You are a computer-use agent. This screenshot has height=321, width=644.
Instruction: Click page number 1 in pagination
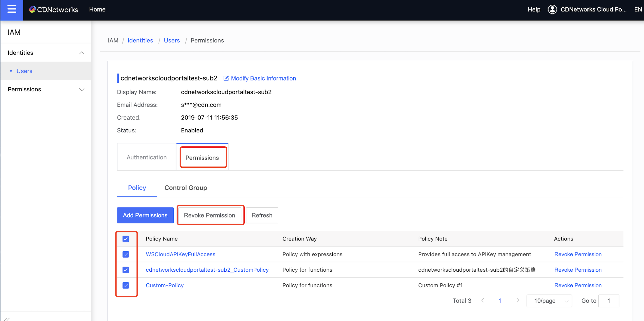click(500, 300)
